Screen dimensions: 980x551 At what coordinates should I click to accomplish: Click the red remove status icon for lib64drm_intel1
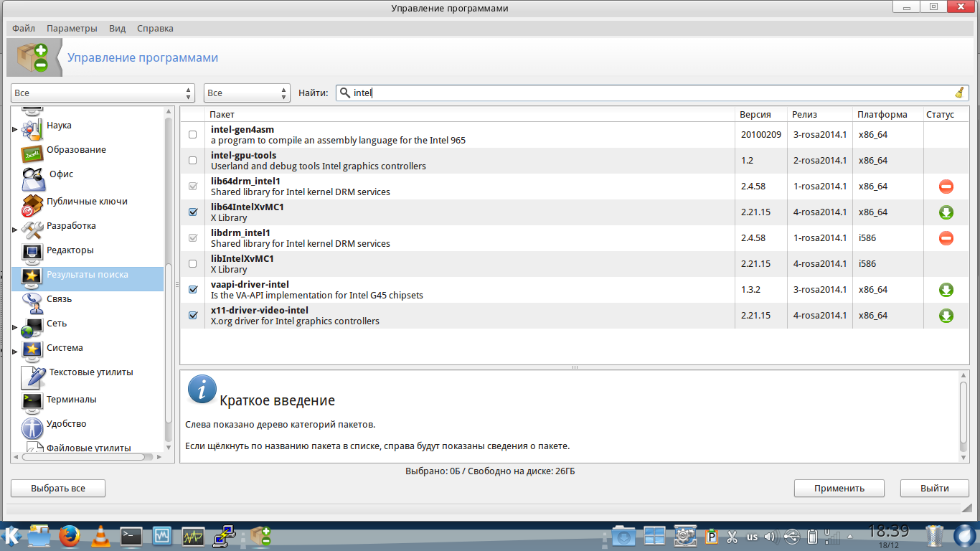946,187
